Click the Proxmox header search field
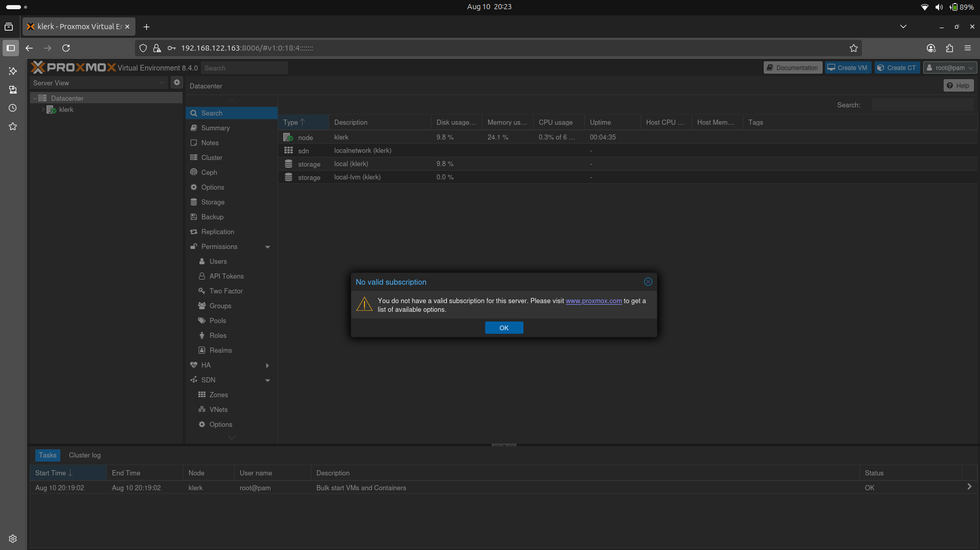980x550 pixels. pyautogui.click(x=244, y=68)
